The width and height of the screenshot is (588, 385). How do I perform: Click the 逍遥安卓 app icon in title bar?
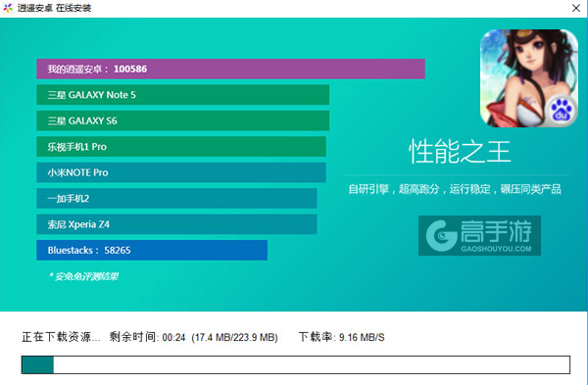pos(8,8)
